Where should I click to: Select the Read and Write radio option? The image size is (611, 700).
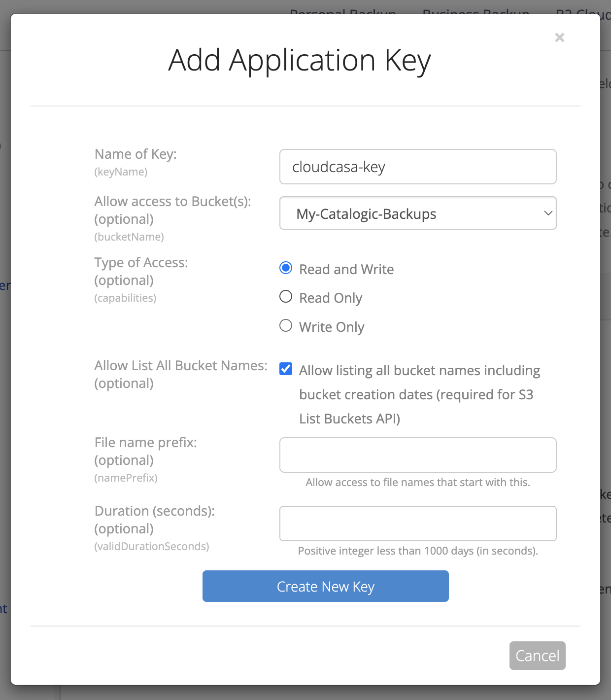point(286,268)
